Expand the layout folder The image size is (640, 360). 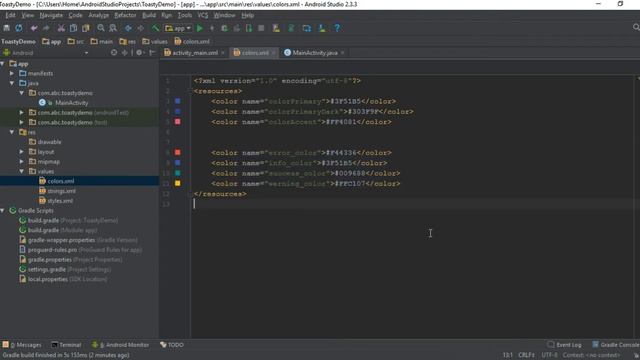22,152
